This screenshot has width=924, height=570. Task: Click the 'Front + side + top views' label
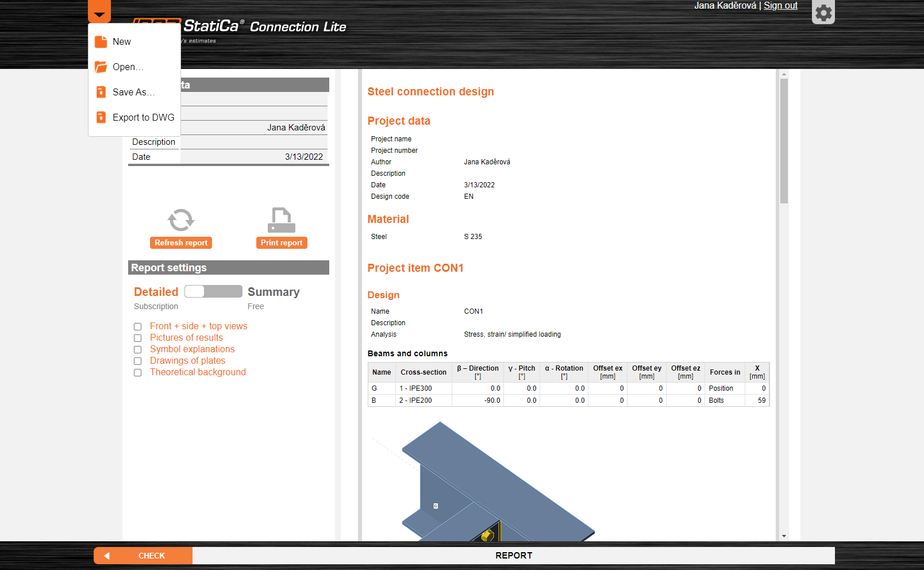click(199, 326)
